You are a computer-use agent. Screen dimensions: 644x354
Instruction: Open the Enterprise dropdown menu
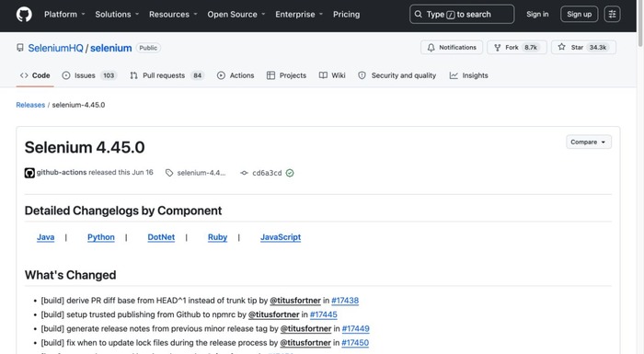click(x=299, y=15)
